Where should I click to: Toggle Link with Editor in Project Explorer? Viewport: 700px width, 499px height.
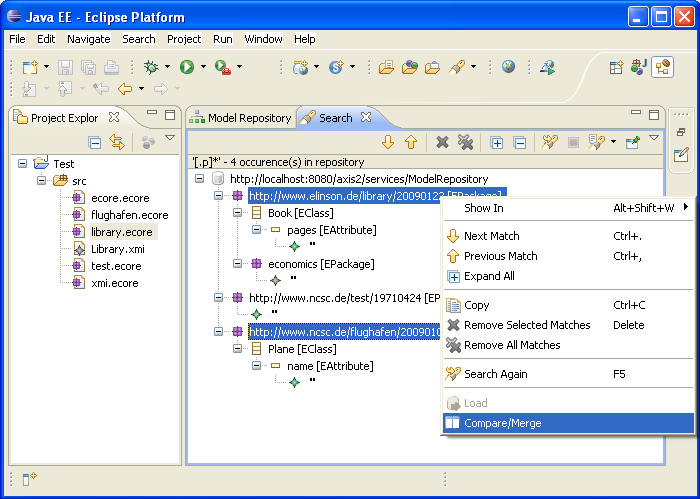click(x=117, y=142)
